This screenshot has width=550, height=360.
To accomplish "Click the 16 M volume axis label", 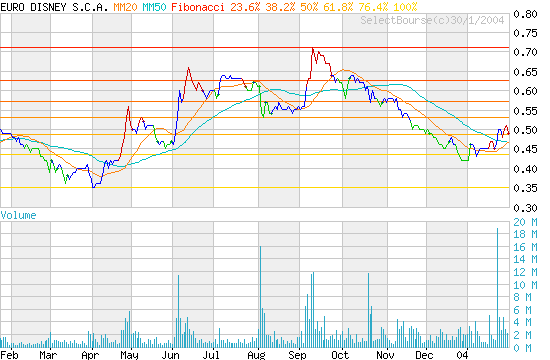I will tap(525, 247).
